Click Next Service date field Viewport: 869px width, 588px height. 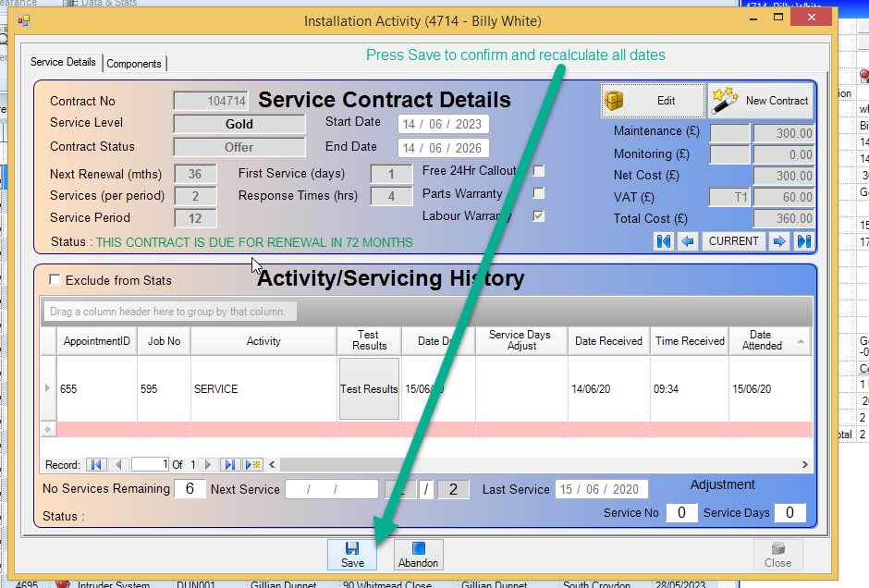pos(331,489)
